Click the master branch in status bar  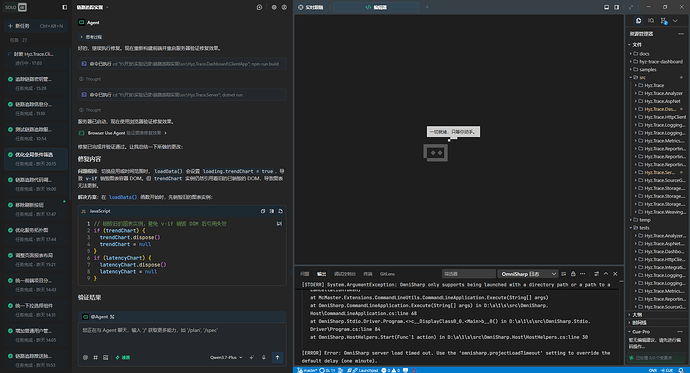pyautogui.click(x=308, y=370)
